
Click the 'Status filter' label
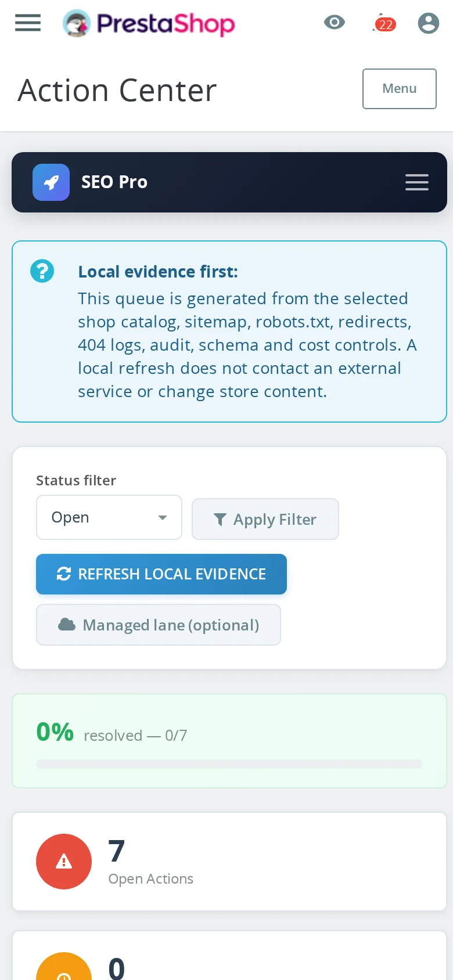76,481
